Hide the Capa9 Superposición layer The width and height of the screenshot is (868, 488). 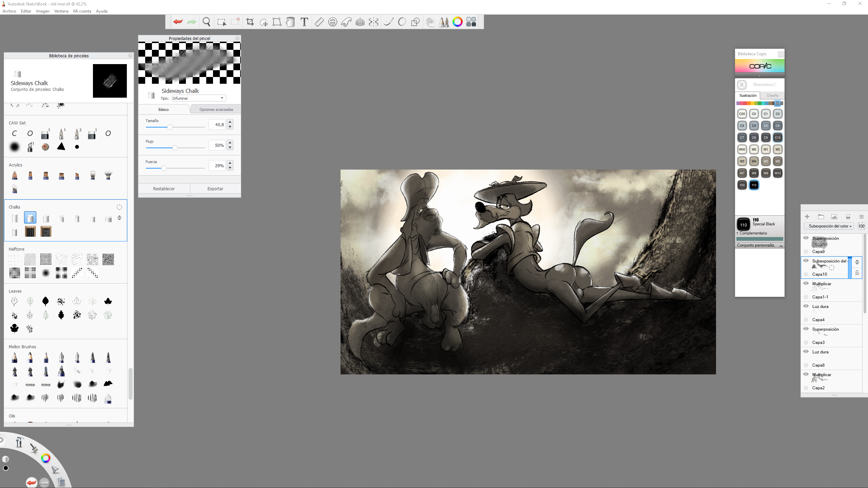pos(806,238)
